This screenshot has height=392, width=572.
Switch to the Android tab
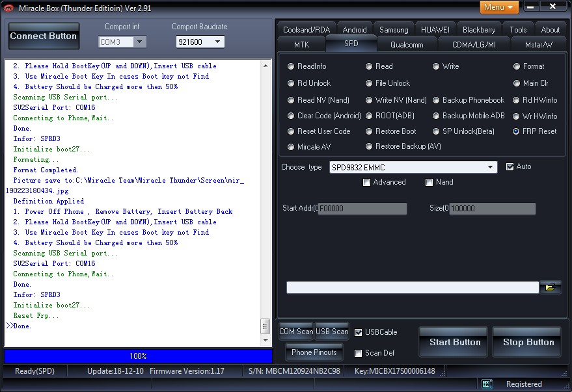tap(354, 29)
